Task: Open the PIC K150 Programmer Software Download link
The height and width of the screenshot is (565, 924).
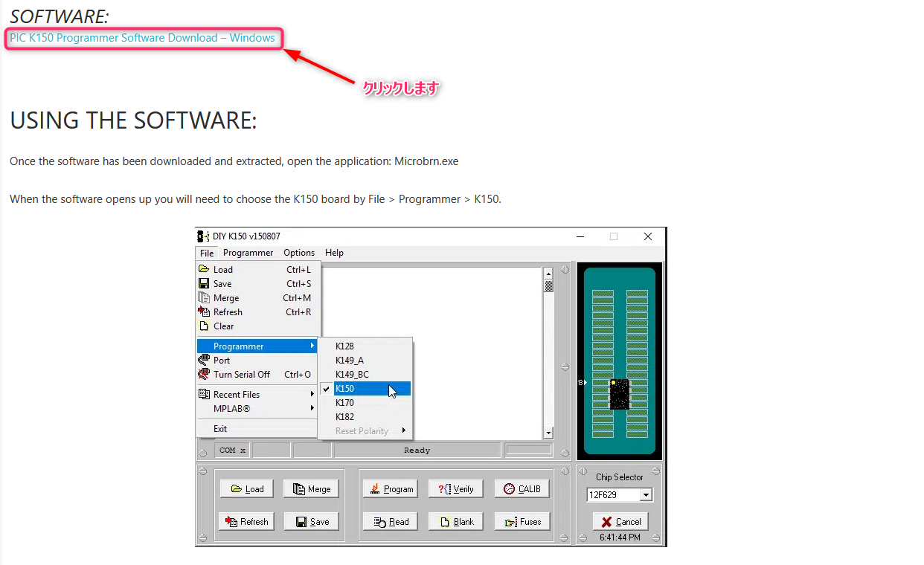Action: click(x=142, y=38)
